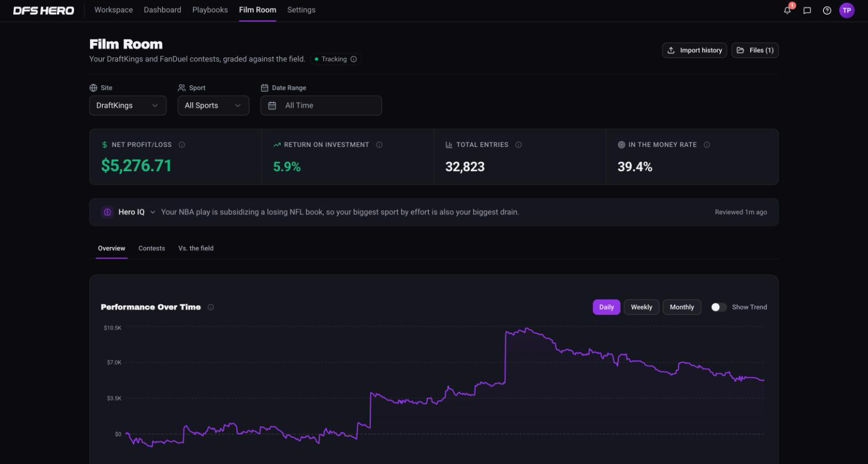Image resolution: width=868 pixels, height=464 pixels.
Task: Click the help question mark icon
Action: [x=827, y=10]
